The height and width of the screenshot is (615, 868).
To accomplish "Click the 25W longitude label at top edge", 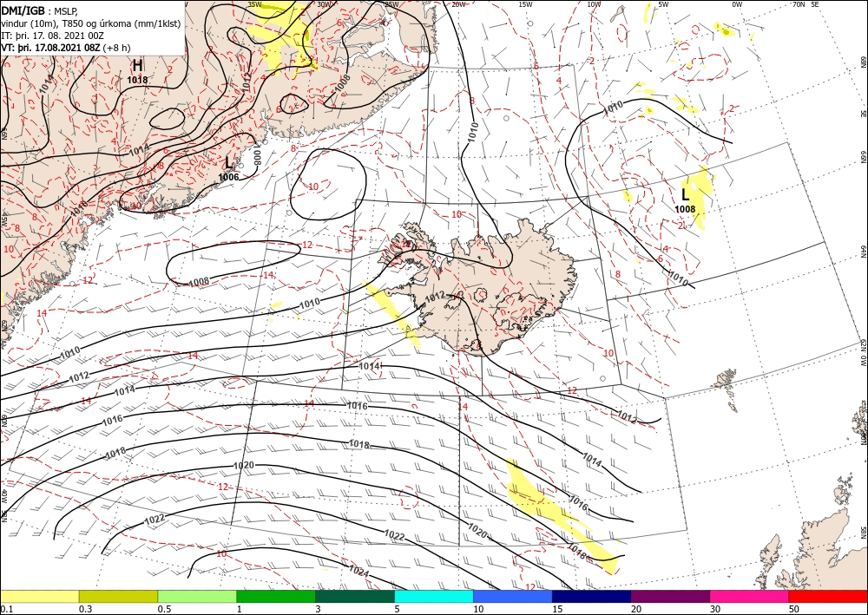I will click(x=391, y=4).
